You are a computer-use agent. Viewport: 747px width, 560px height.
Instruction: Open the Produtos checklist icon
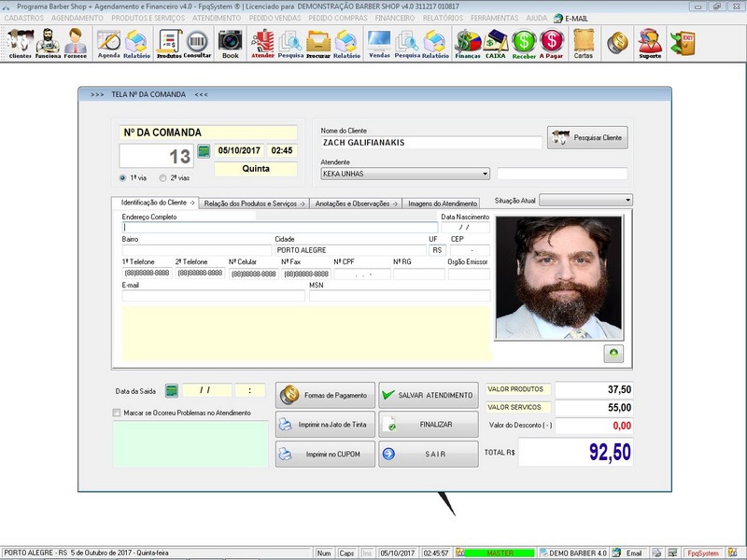click(170, 43)
